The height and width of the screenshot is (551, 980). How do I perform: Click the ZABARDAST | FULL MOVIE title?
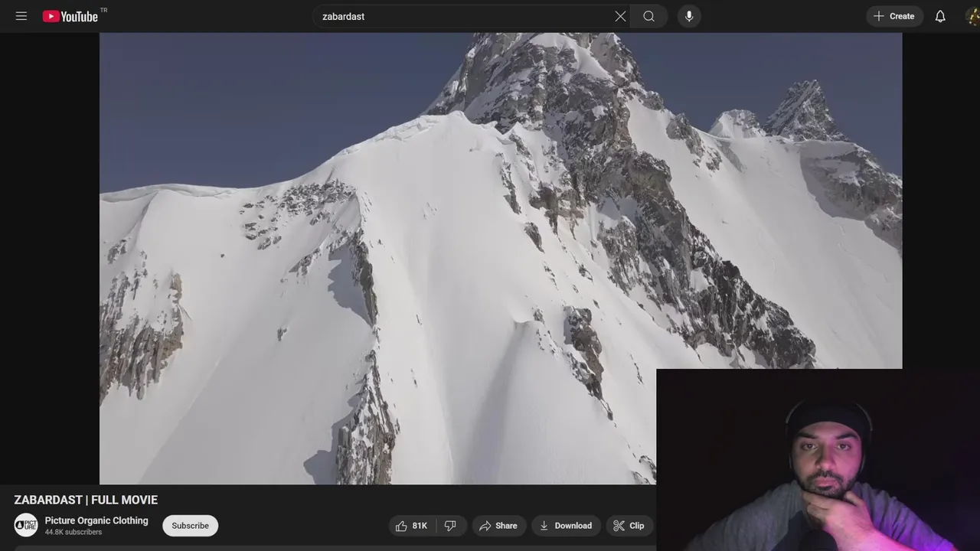coord(86,500)
